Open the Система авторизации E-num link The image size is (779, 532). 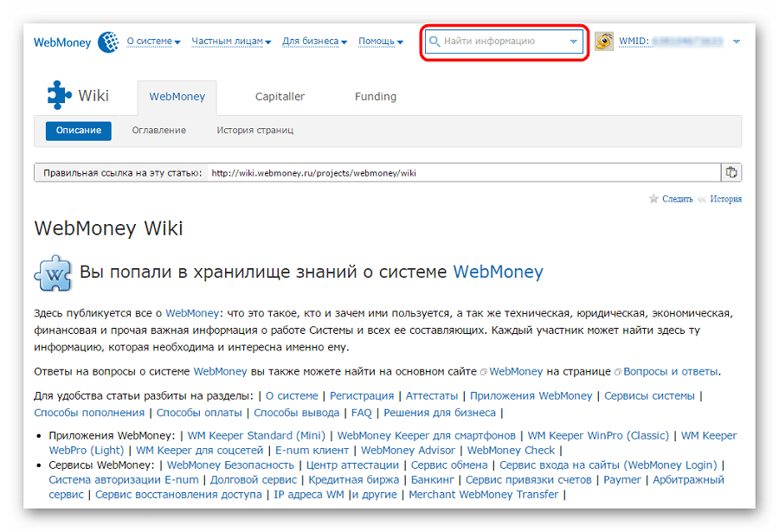coord(123,480)
